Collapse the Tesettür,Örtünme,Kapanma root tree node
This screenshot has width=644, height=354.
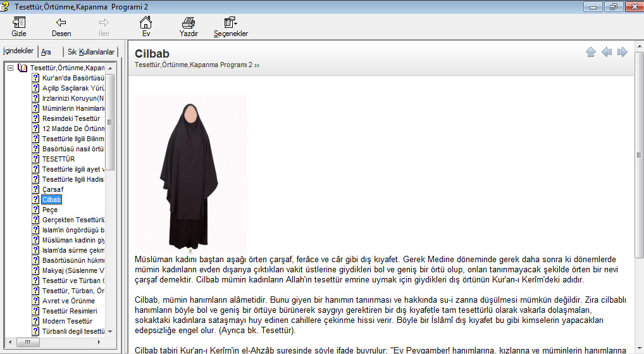click(x=11, y=68)
